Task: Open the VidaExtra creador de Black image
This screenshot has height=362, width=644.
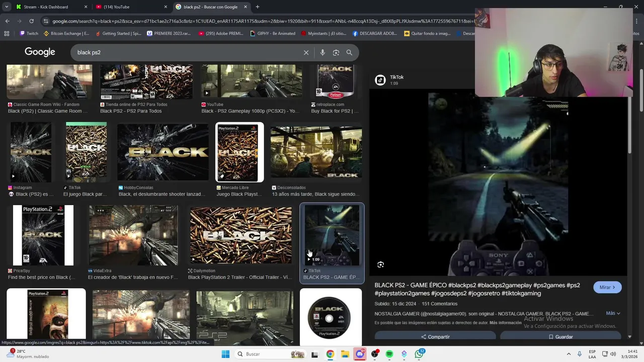Action: click(x=133, y=235)
